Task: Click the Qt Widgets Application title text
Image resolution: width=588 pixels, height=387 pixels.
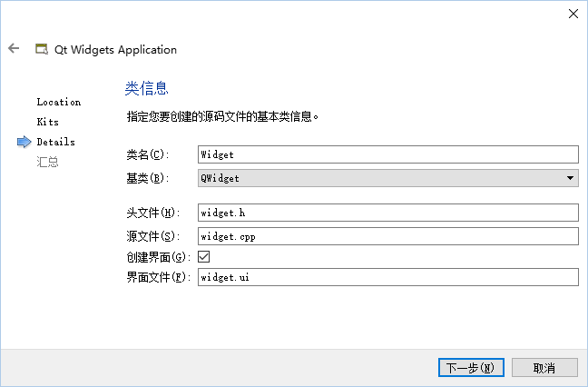Action: coord(115,50)
